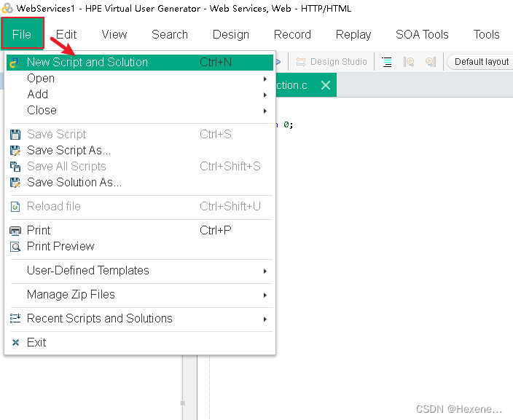Click the Save All Scripts entry

click(140, 167)
